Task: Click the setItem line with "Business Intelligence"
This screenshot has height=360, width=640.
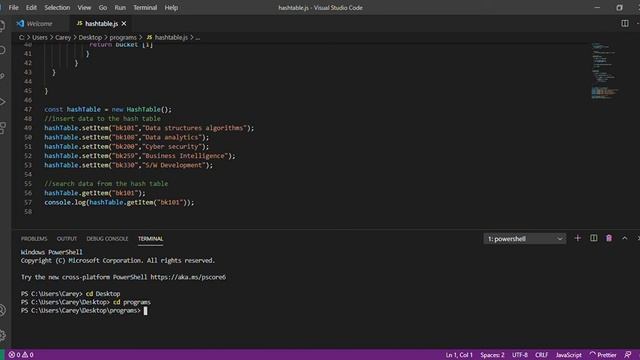Action: point(140,156)
